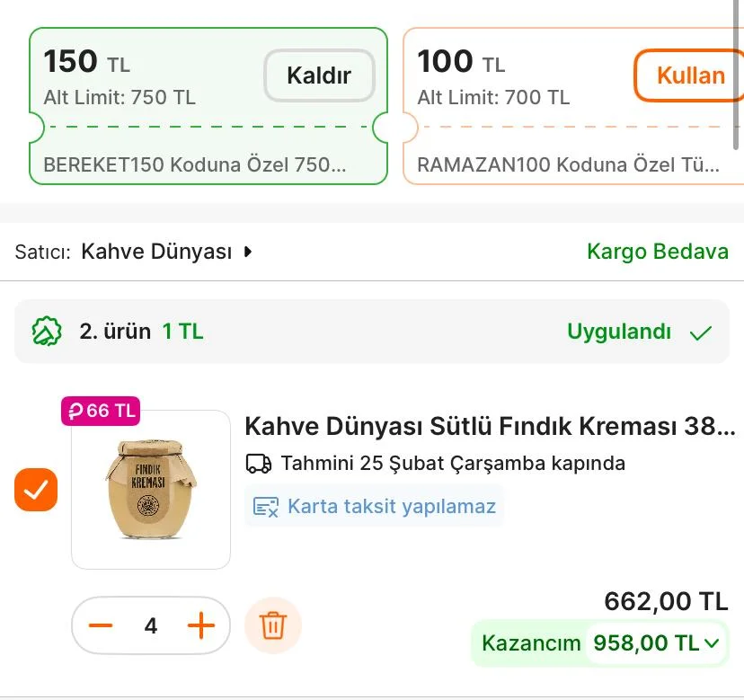This screenshot has height=700, width=744.
Task: Click the quantity value 4 field
Action: pos(151,625)
